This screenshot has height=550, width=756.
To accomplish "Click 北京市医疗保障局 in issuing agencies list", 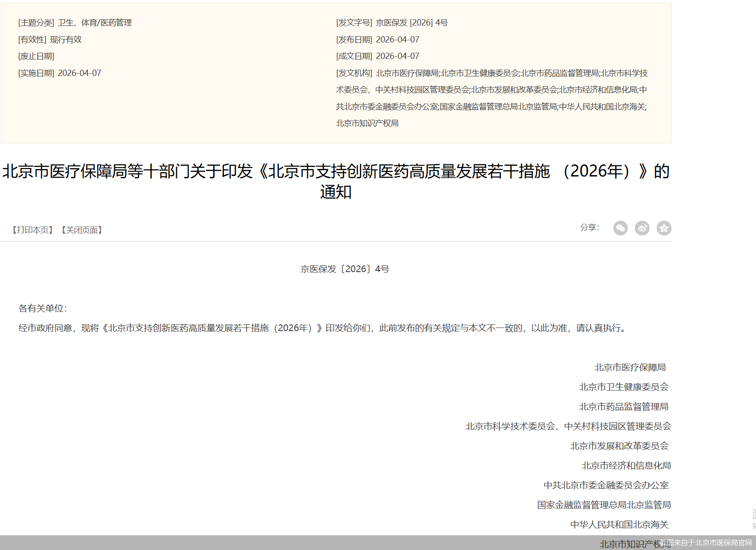I will 409,73.
